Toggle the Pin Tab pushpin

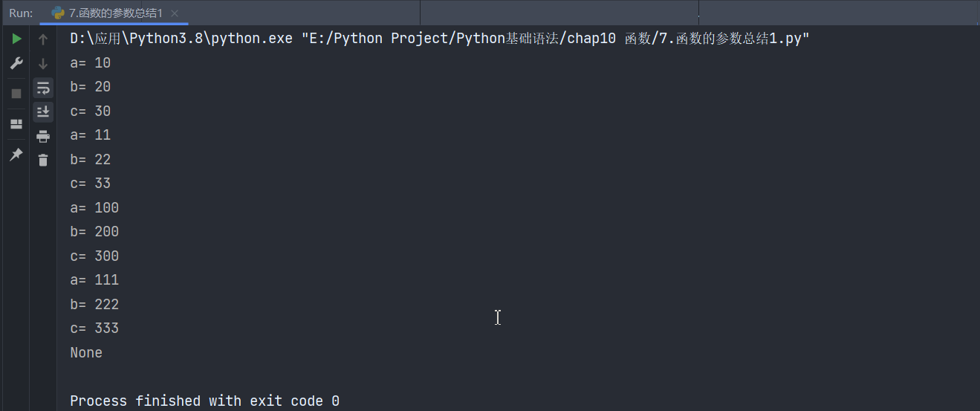[x=16, y=155]
